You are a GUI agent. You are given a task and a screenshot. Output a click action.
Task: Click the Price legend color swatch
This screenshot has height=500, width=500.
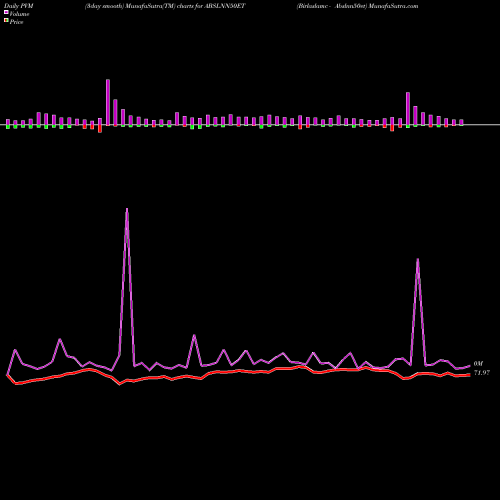click(x=6, y=21)
